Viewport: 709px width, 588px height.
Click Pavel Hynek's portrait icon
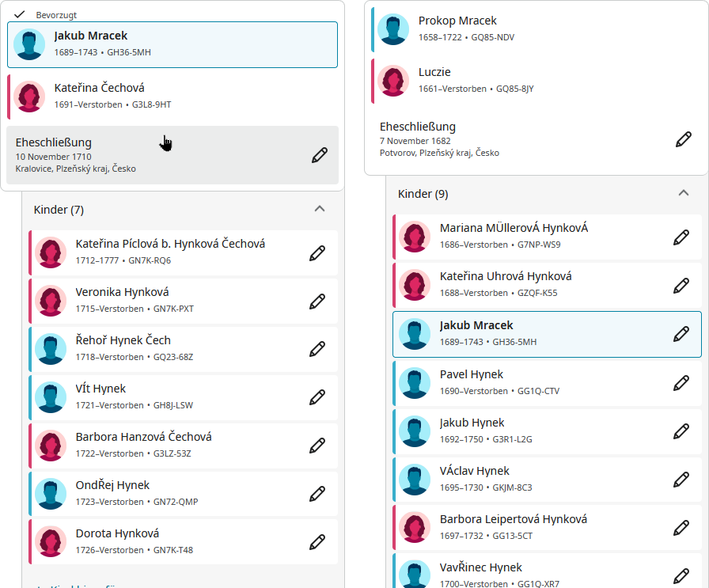pos(415,383)
